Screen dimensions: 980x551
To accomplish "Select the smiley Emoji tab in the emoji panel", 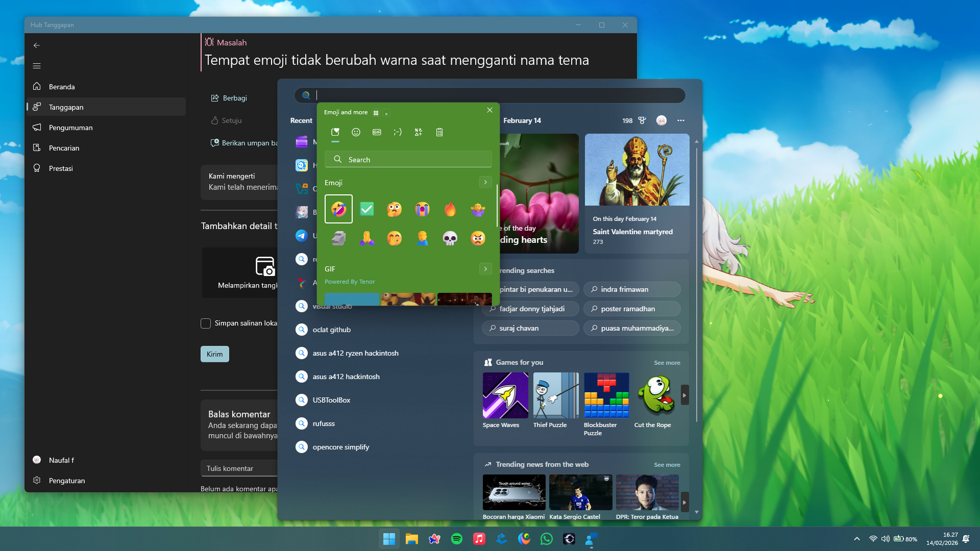I will pos(356,132).
